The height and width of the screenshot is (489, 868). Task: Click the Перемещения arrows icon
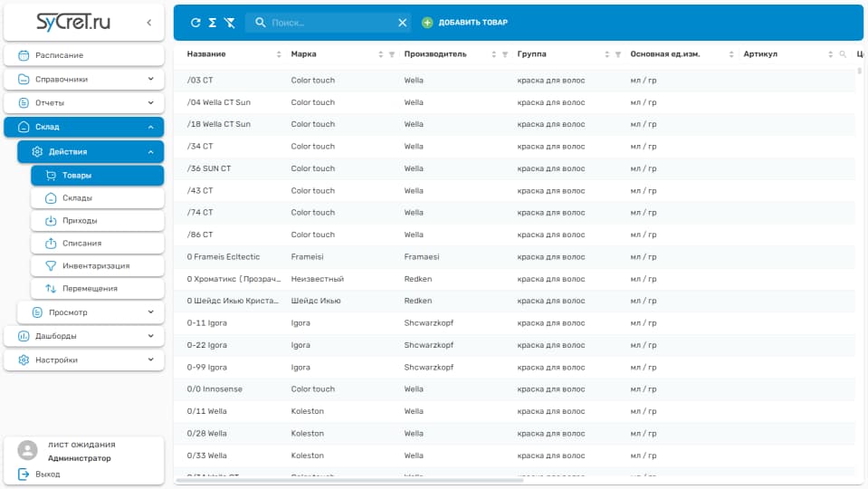click(51, 289)
